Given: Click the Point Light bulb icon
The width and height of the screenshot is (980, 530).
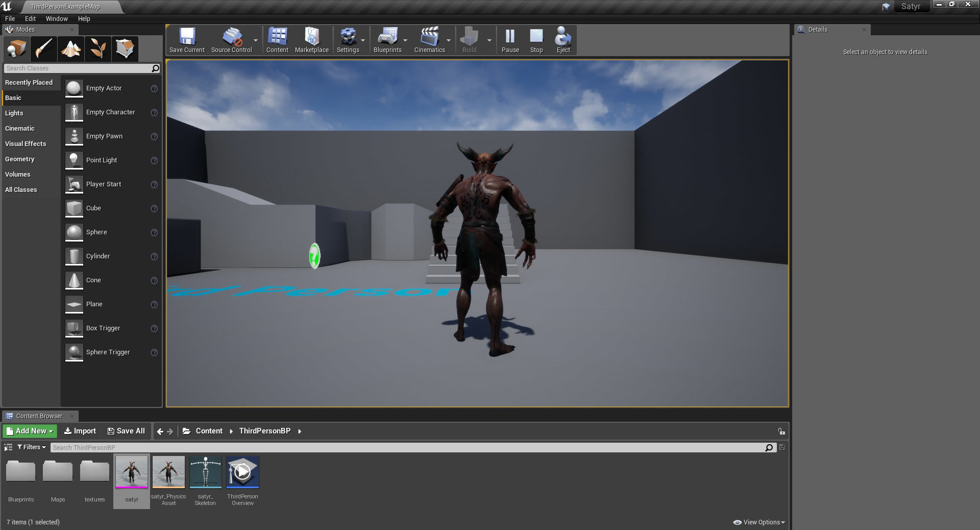Looking at the screenshot, I should 74,160.
